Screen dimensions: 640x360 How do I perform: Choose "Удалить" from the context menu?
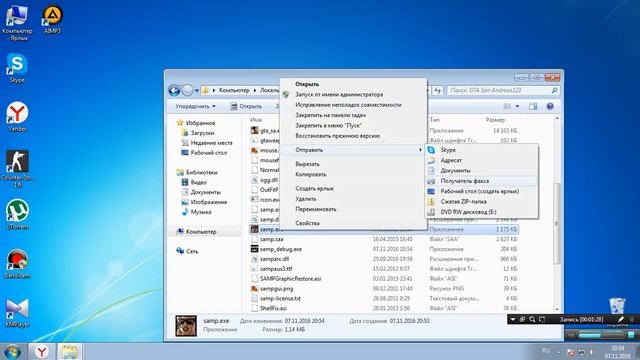pyautogui.click(x=353, y=199)
